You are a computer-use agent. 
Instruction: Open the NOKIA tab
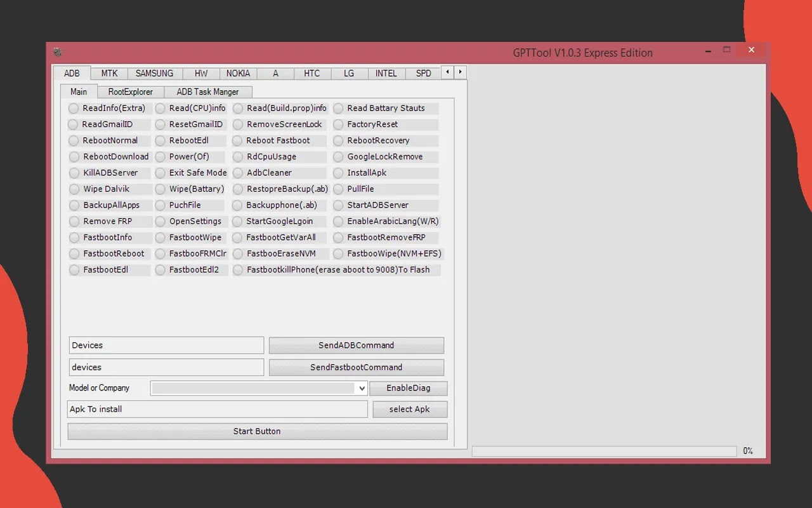click(238, 74)
